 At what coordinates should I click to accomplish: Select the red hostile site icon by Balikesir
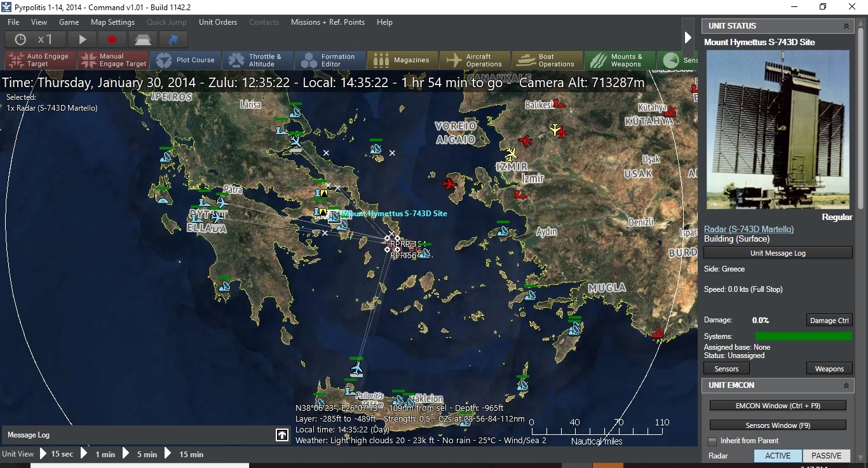[x=559, y=103]
